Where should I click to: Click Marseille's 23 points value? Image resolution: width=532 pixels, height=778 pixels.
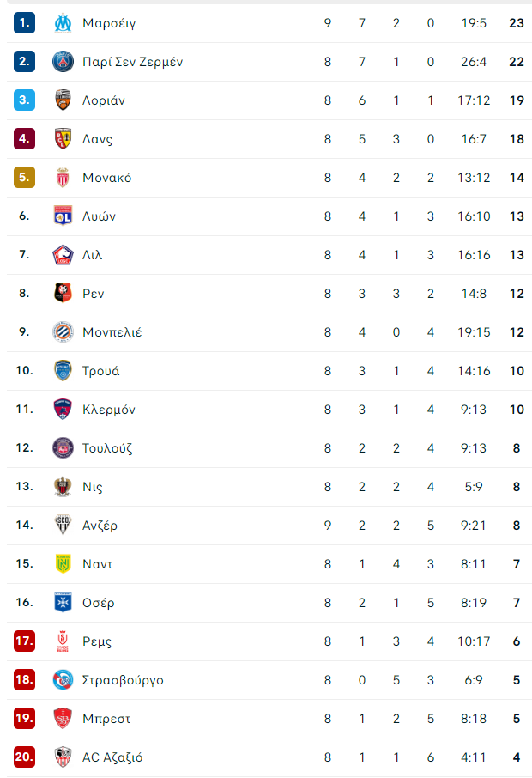[516, 22]
